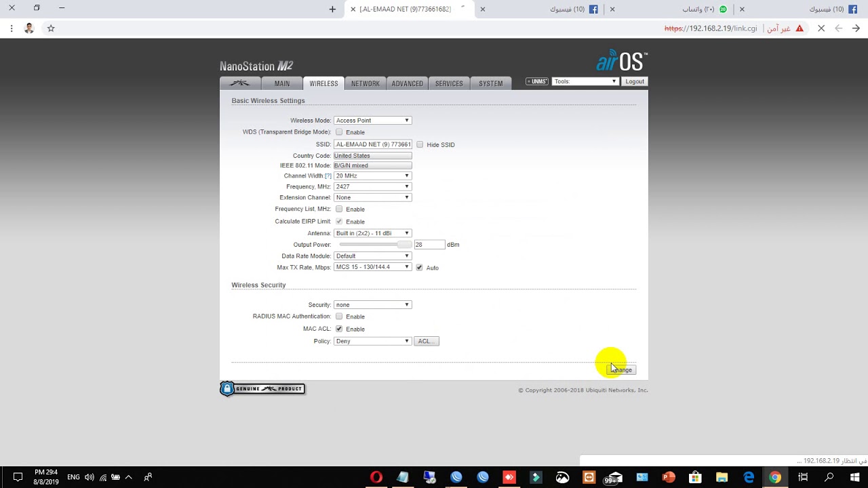Open the MAC ACL Policy dropdown
Screen dimensions: 868x488
(x=372, y=341)
